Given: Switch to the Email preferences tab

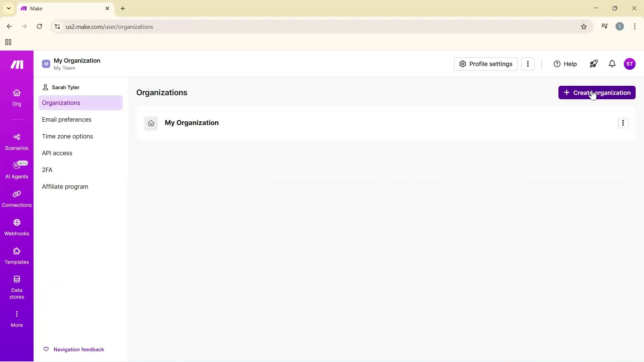Looking at the screenshot, I should (x=67, y=119).
